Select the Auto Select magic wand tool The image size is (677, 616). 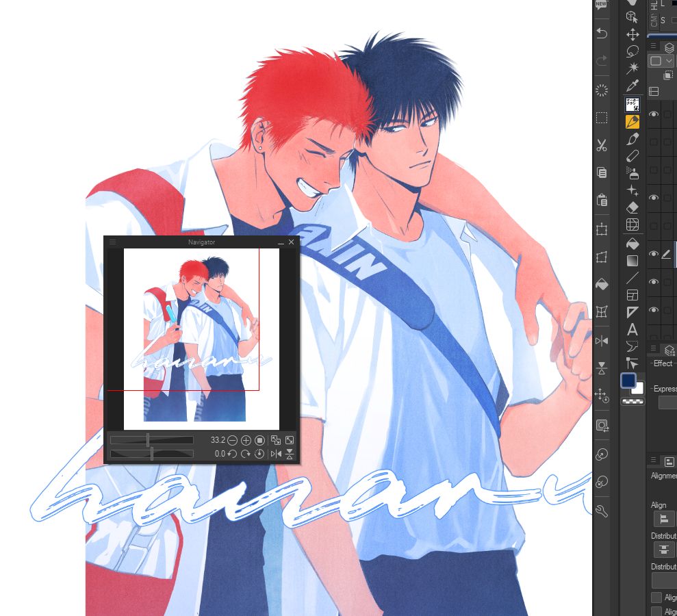coord(633,68)
